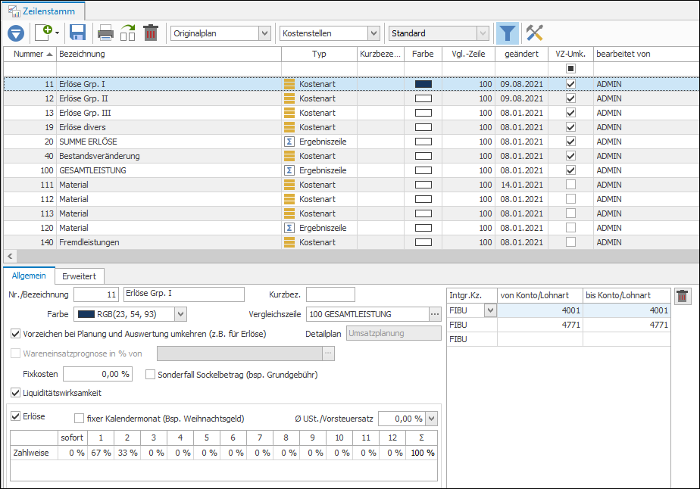Check VZ-Umk. for row 111 Material

tap(571, 184)
